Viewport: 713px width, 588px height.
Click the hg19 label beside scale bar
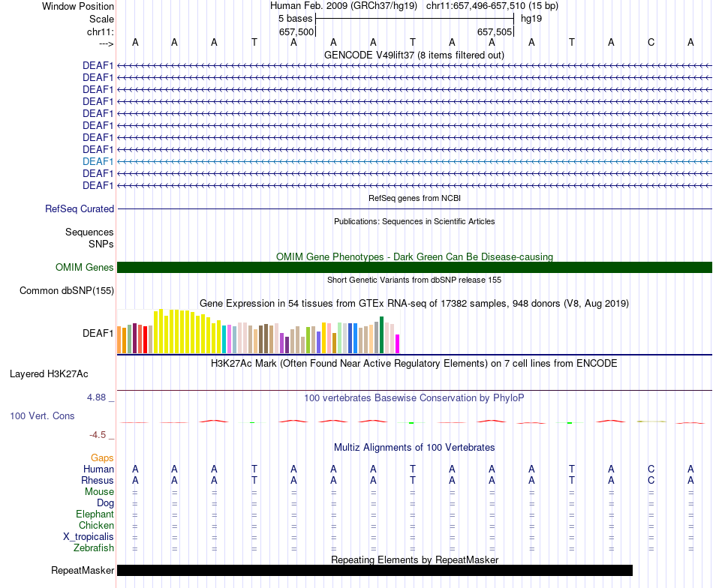531,19
